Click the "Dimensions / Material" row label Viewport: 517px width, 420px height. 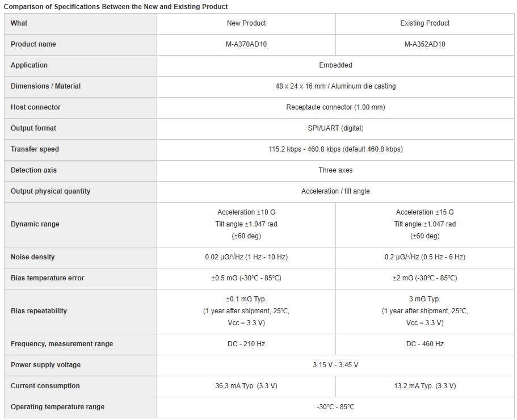click(45, 86)
